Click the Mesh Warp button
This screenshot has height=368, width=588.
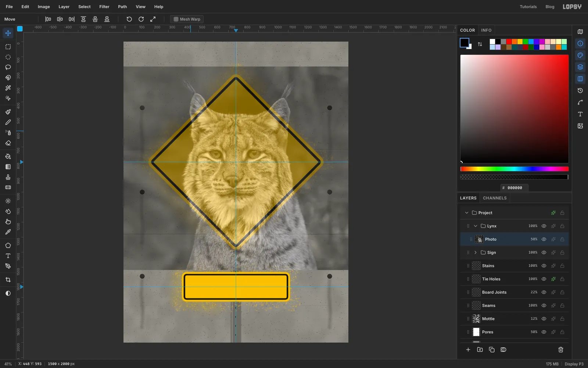point(187,19)
